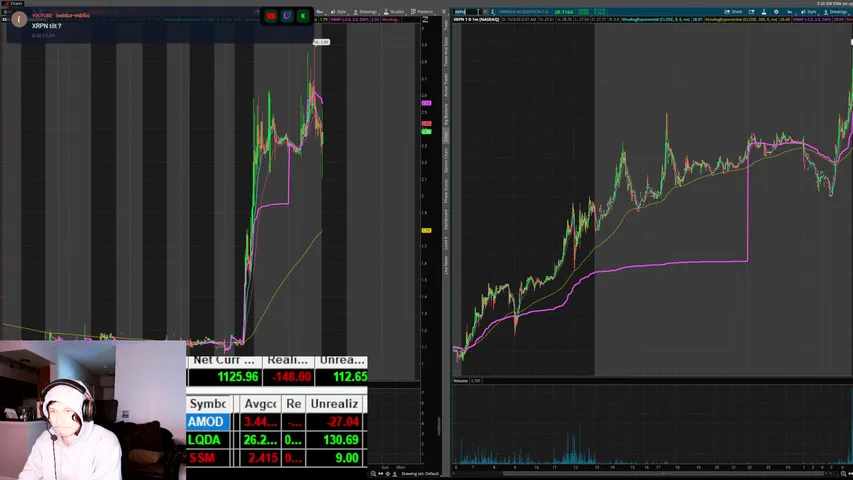Screen dimensions: 853x480
Task: Click the Share button on right chart
Action: pyautogui.click(x=733, y=11)
